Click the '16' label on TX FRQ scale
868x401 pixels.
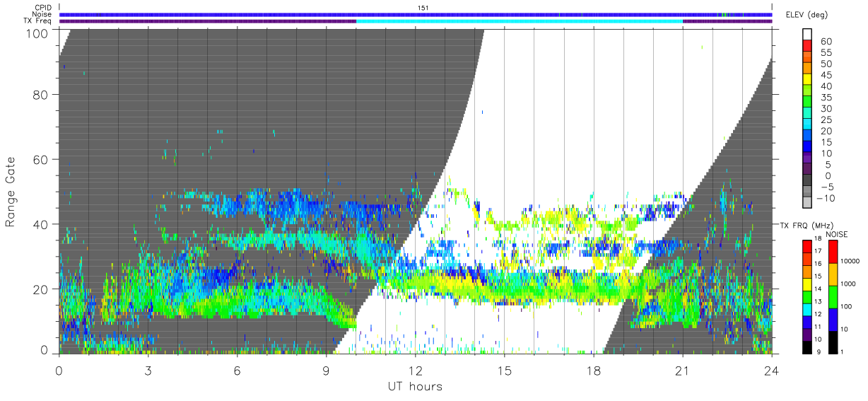tap(819, 265)
